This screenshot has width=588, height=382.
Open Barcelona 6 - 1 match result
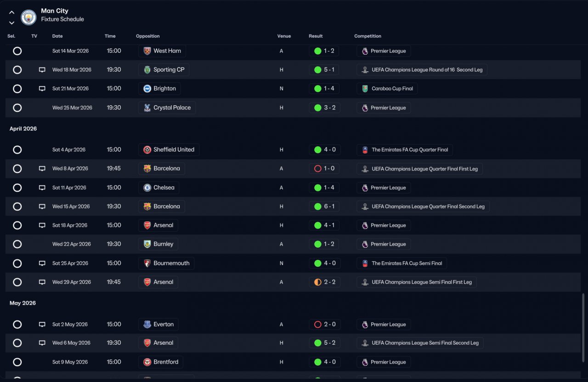324,207
